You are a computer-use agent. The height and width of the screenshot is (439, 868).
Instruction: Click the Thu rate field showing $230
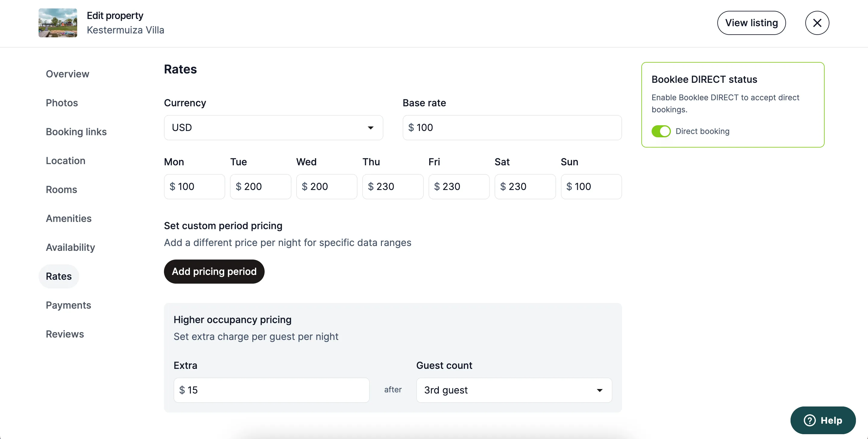pos(392,186)
